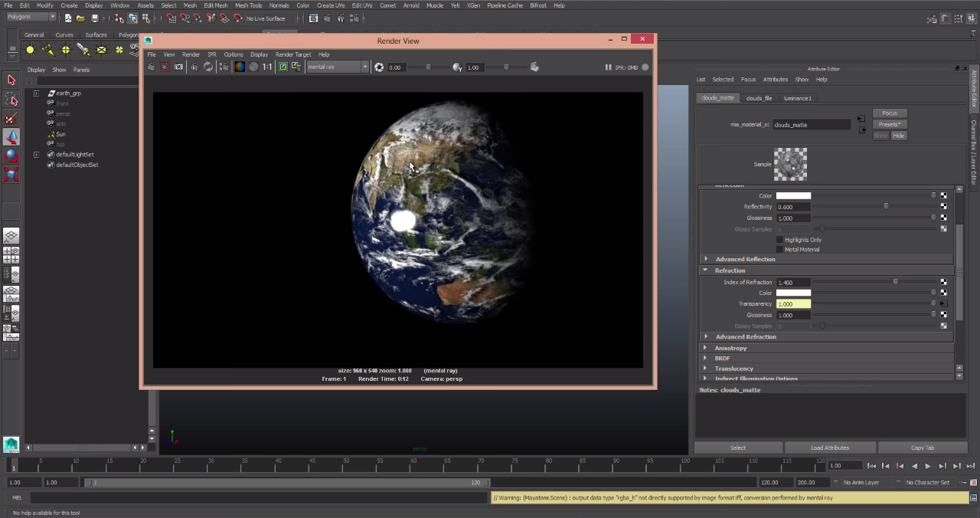Click the snapshot camera icon in Render View
Image resolution: width=980 pixels, height=518 pixels.
click(x=178, y=67)
